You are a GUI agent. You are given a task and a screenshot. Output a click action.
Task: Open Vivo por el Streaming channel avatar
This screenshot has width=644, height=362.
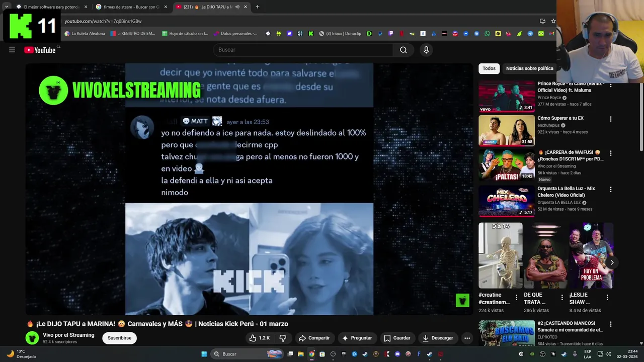(x=32, y=338)
